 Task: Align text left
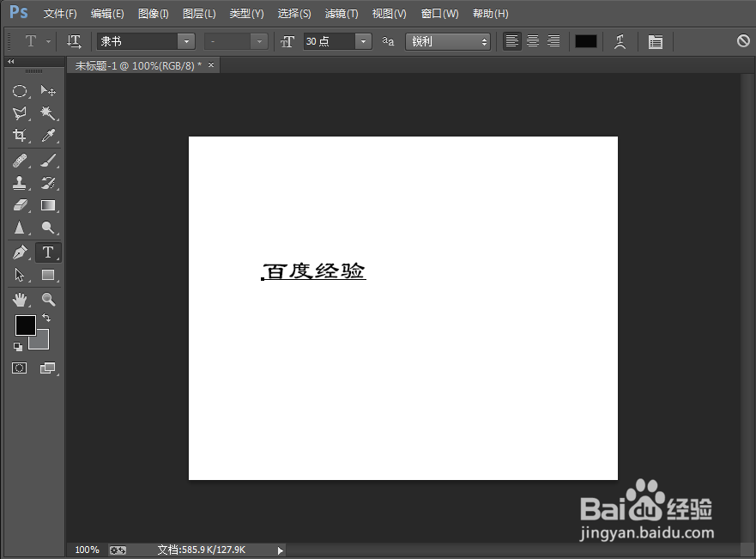click(511, 41)
